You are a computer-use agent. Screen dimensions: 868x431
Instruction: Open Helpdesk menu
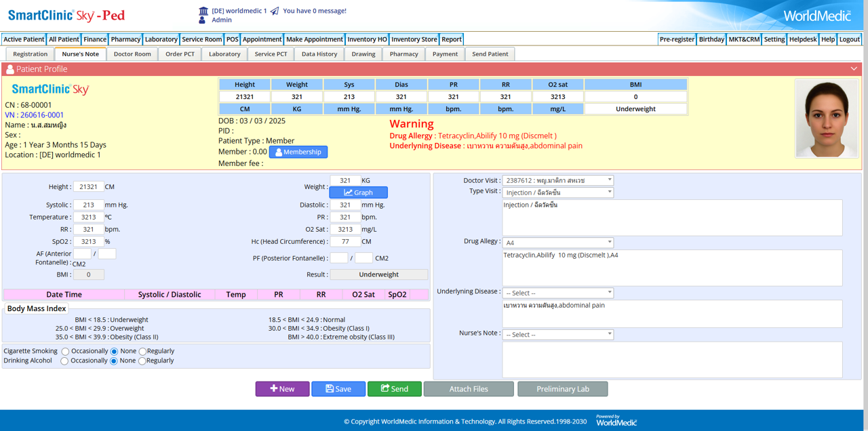[x=803, y=39]
